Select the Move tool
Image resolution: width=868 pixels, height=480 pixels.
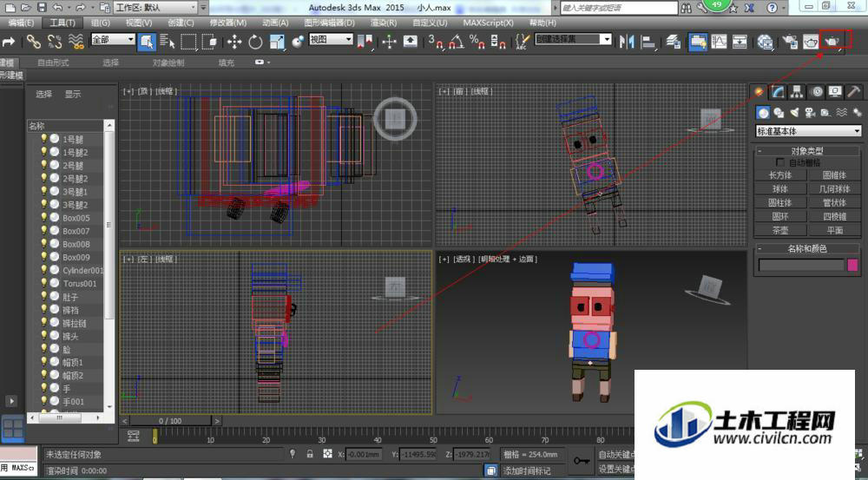click(234, 42)
